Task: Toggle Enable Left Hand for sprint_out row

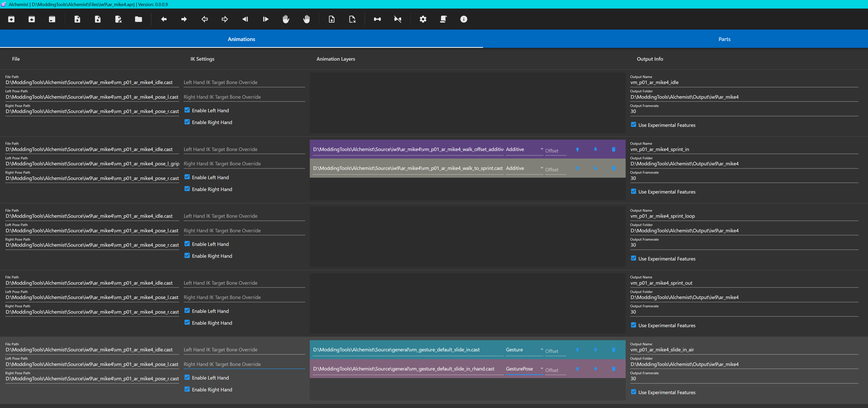Action: click(x=187, y=311)
